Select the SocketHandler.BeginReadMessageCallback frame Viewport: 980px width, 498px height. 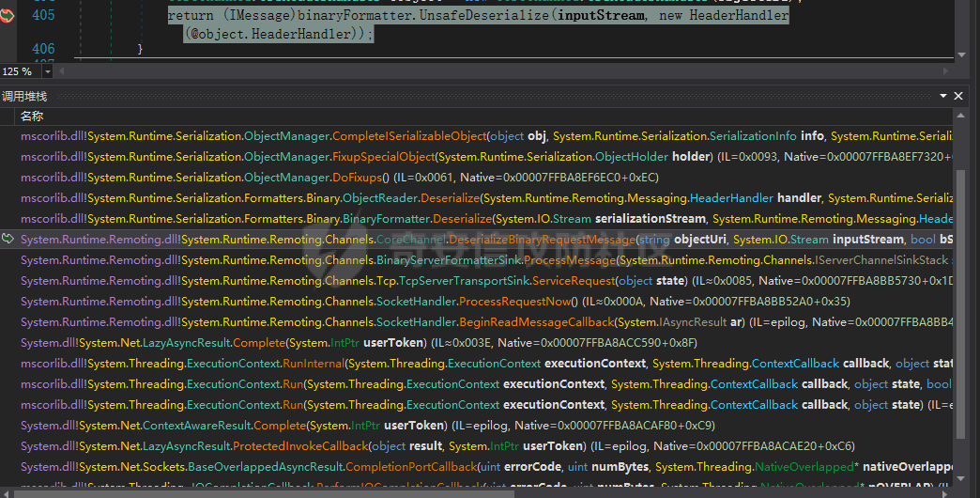484,321
